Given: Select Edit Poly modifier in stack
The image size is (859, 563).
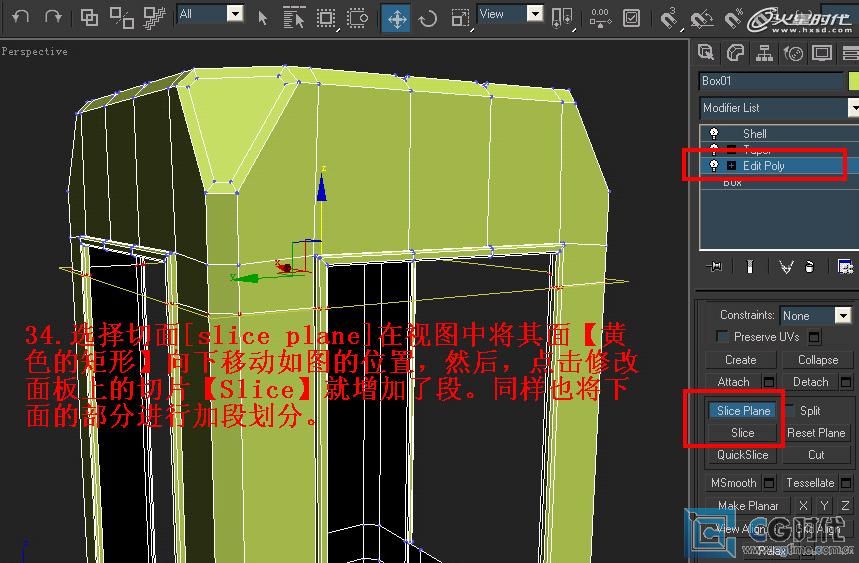Looking at the screenshot, I should point(764,165).
